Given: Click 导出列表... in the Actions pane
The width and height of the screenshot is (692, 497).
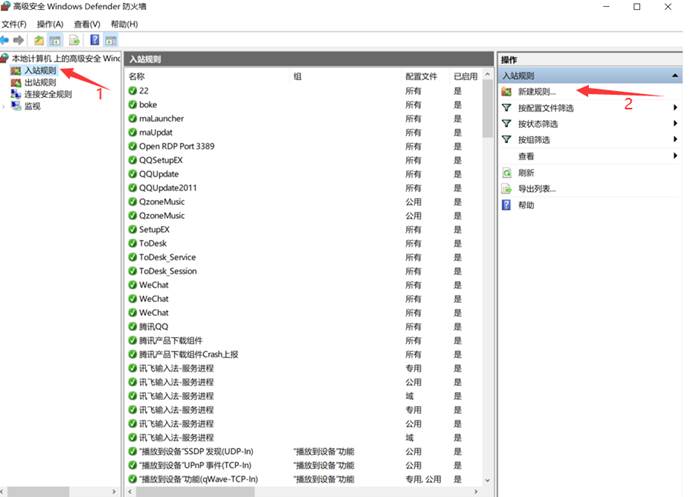Looking at the screenshot, I should [537, 189].
